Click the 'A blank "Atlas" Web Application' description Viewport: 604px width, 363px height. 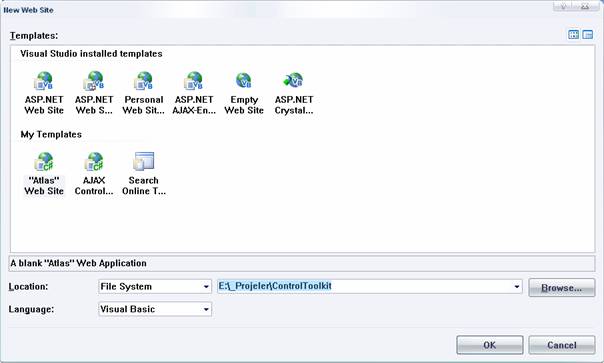click(x=79, y=263)
